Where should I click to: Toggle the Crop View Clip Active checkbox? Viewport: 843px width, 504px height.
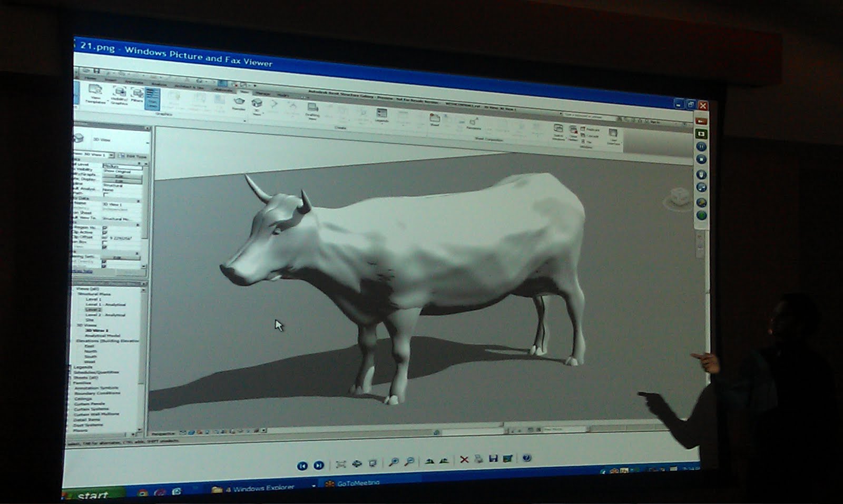105,233
